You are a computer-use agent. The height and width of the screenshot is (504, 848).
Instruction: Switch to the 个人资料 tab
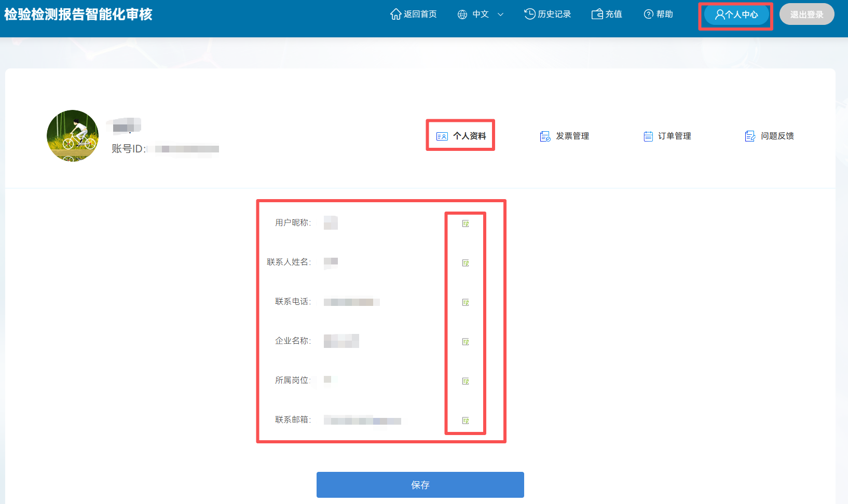[461, 136]
